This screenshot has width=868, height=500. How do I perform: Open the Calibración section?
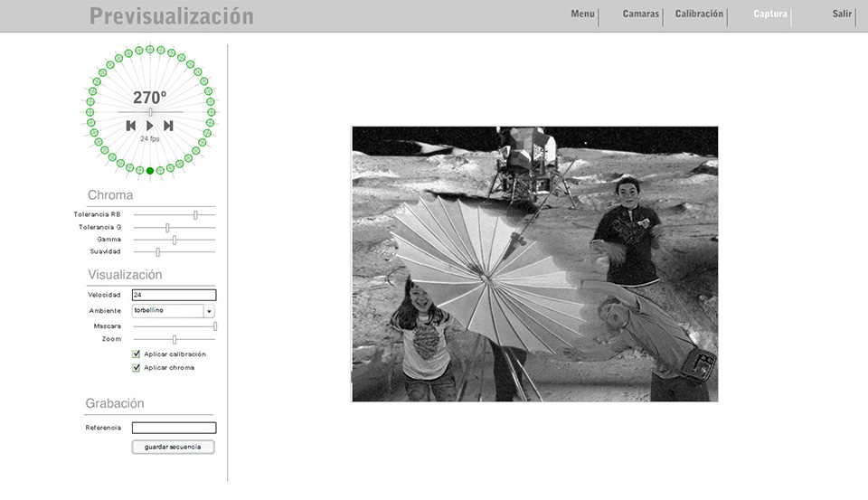point(699,14)
